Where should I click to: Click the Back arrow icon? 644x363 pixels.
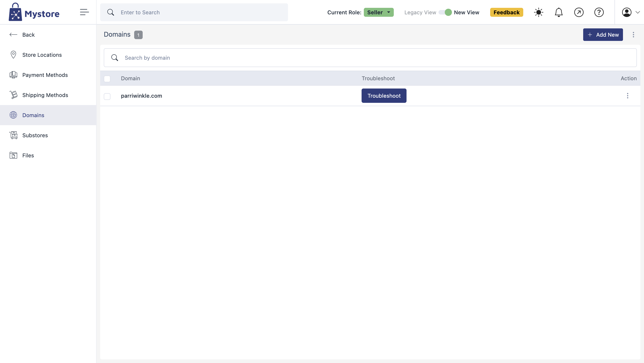point(13,35)
